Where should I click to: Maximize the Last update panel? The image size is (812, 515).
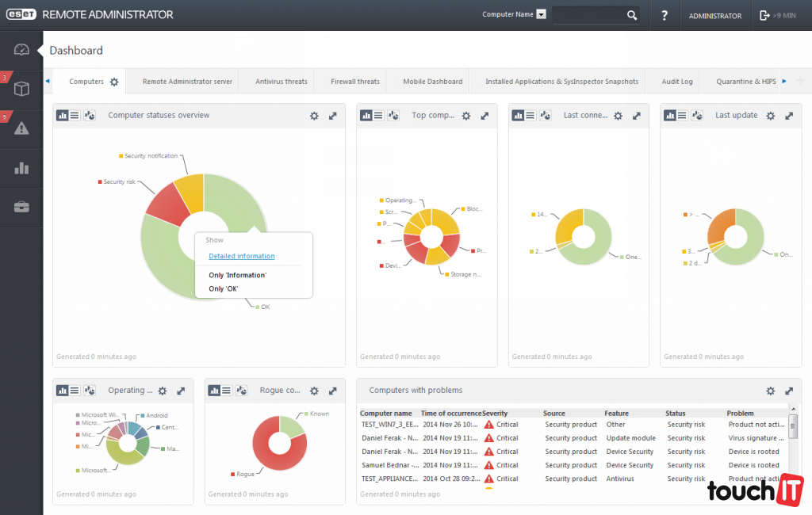(789, 116)
